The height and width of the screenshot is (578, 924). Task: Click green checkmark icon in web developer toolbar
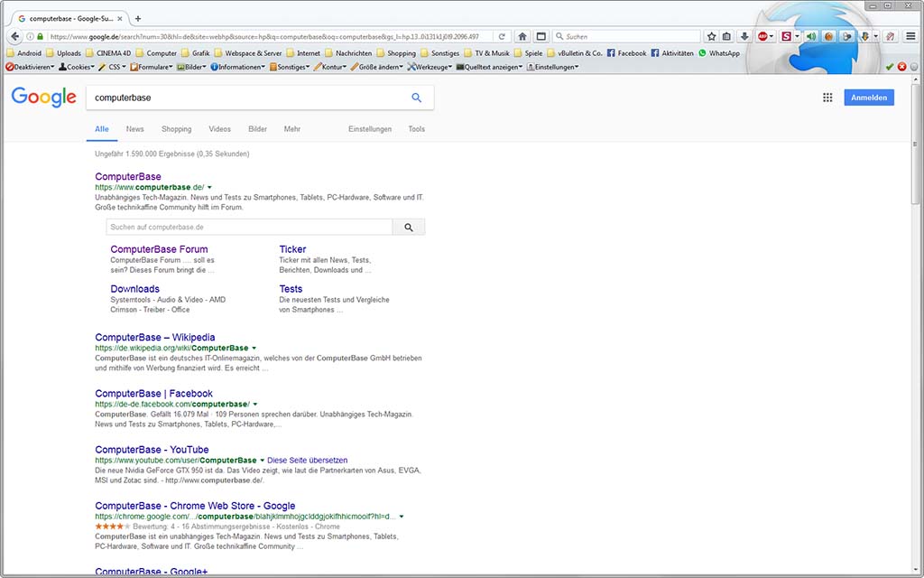889,67
